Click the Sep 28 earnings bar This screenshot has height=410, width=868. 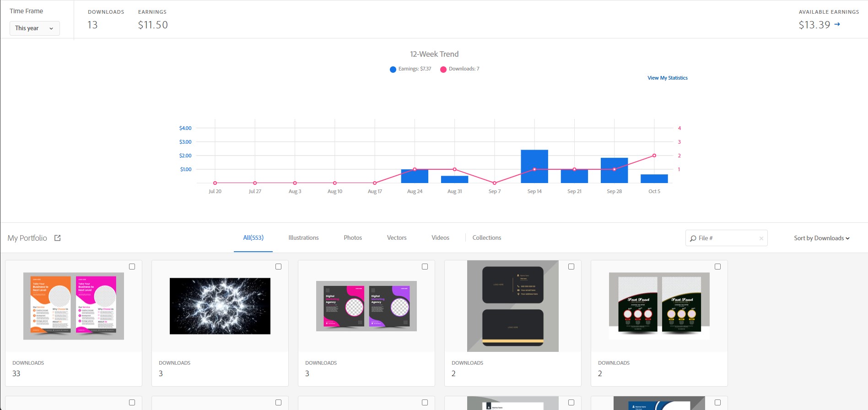pyautogui.click(x=614, y=171)
